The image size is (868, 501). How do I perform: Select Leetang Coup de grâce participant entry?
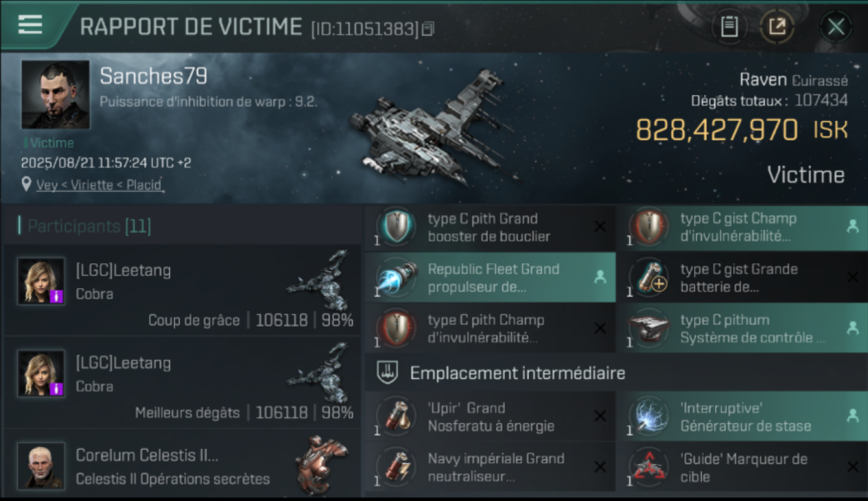tap(182, 290)
